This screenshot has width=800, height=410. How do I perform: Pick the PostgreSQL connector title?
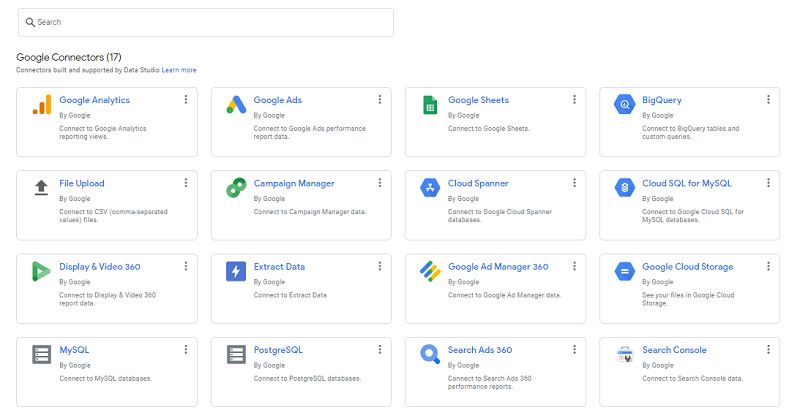pyautogui.click(x=278, y=350)
